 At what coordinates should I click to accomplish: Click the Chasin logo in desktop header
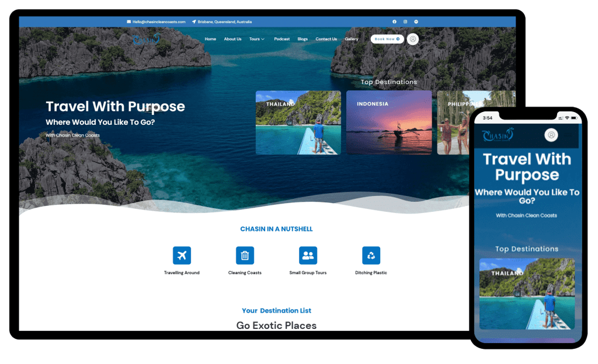point(146,40)
